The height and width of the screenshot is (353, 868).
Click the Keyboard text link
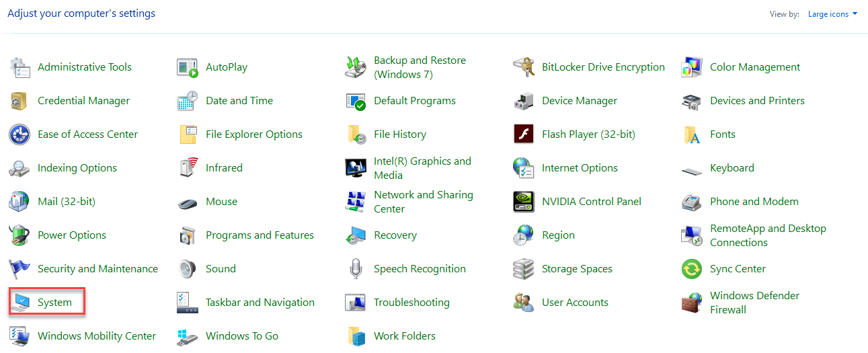point(732,168)
